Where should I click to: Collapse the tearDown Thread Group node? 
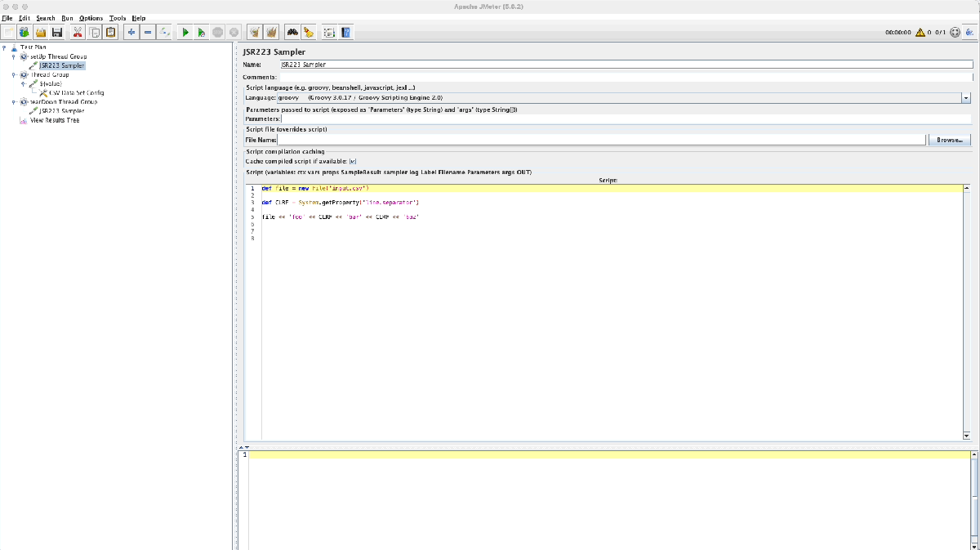click(14, 102)
